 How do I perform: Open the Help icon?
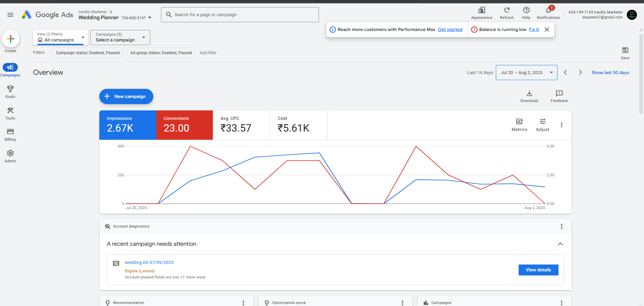pyautogui.click(x=526, y=10)
